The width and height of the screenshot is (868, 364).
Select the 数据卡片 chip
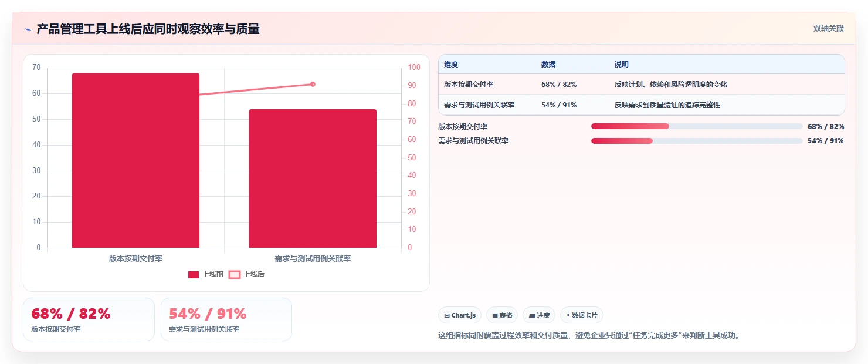tap(582, 315)
